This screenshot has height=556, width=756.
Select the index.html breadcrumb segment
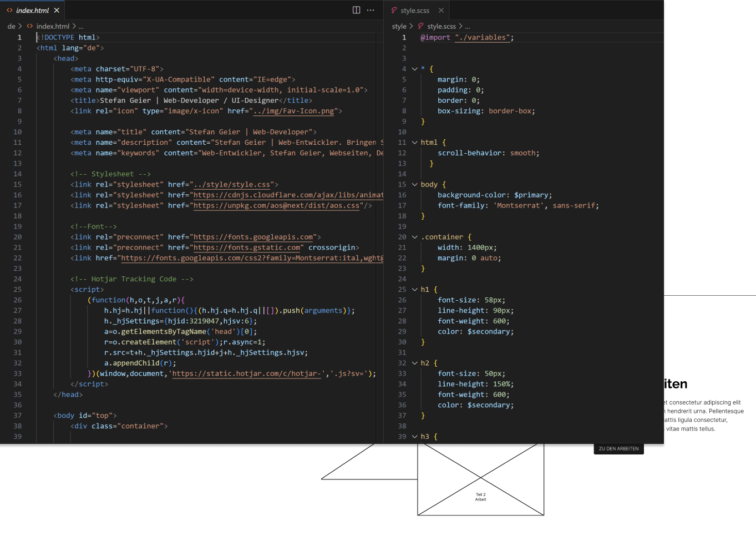point(53,26)
